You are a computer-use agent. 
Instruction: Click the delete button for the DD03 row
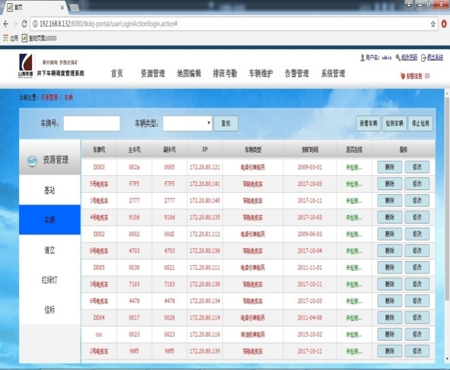[x=390, y=167]
